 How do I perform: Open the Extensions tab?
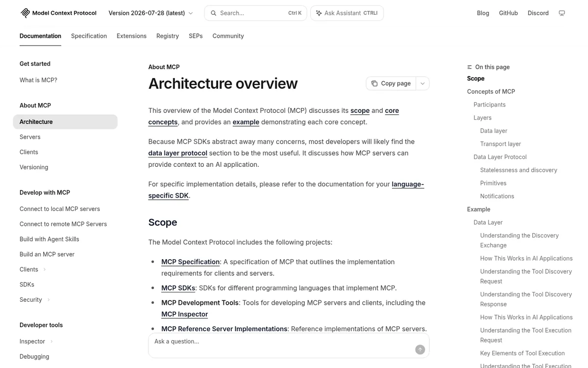(131, 36)
